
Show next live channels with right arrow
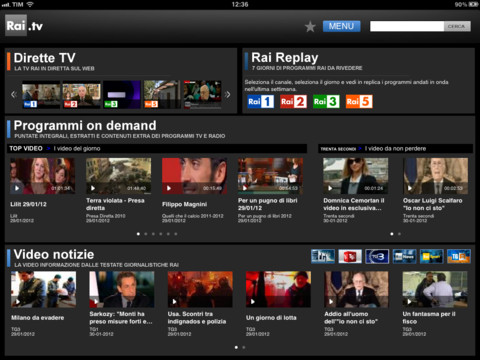coord(228,94)
